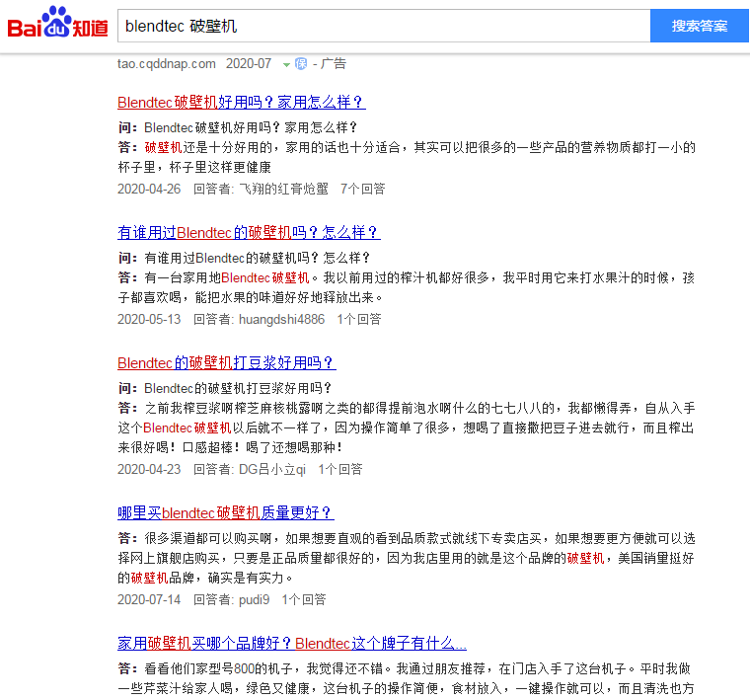Open result '哪里买blendtec破壁机质量更好？'
This screenshot has width=750, height=700.
click(226, 513)
